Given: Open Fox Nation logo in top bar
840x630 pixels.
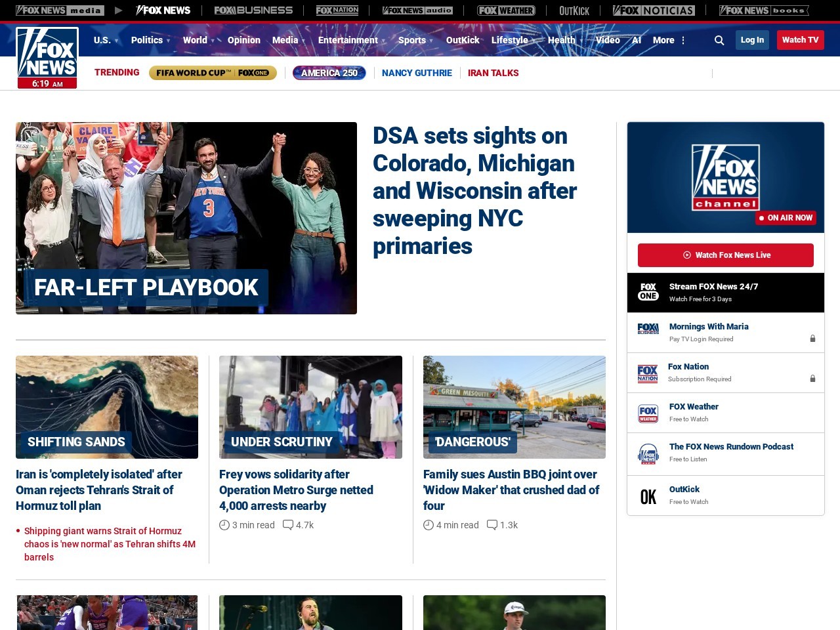Looking at the screenshot, I should point(337,10).
